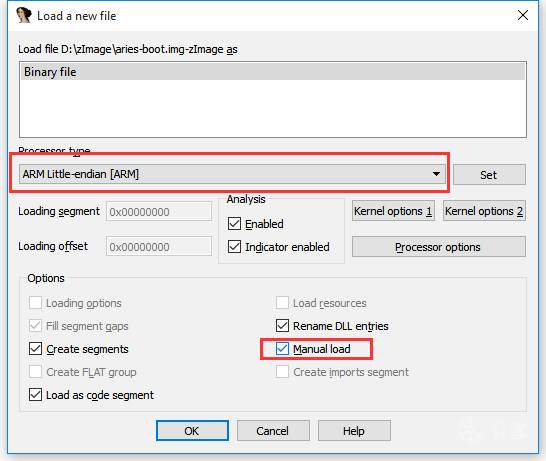This screenshot has height=461, width=546.
Task: Uncheck Load as code segment
Action: pos(36,394)
